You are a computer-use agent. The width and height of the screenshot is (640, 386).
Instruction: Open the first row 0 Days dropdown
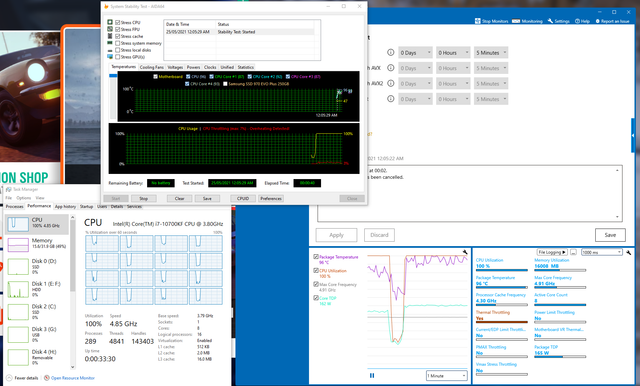pos(415,53)
